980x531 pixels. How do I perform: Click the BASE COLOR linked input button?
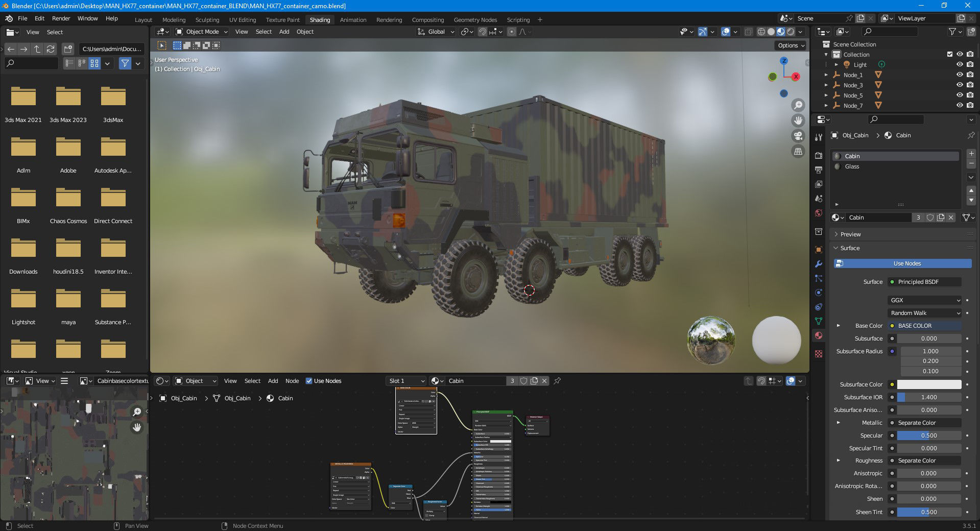coord(925,326)
